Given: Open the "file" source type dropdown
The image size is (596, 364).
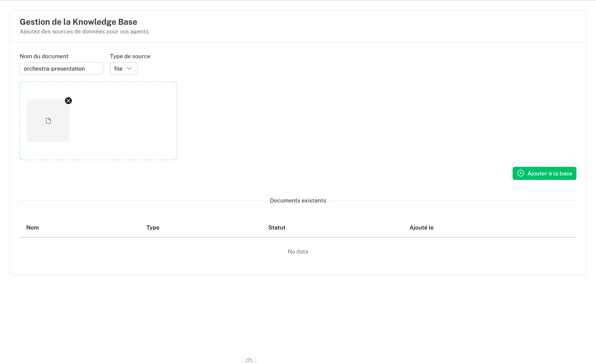Looking at the screenshot, I should click(123, 69).
